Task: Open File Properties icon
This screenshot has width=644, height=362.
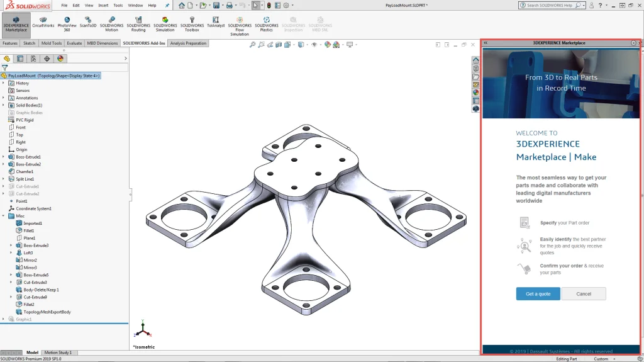Action: 277,5
